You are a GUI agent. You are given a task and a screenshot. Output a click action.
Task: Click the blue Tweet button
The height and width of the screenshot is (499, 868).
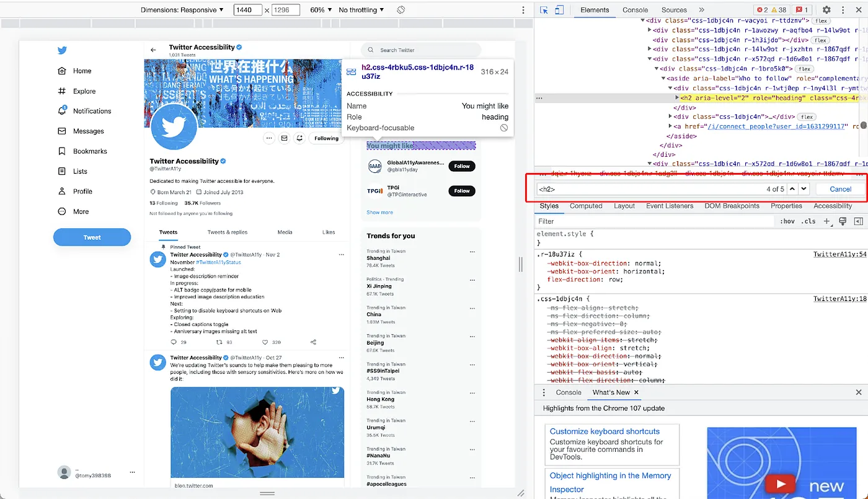click(x=92, y=237)
